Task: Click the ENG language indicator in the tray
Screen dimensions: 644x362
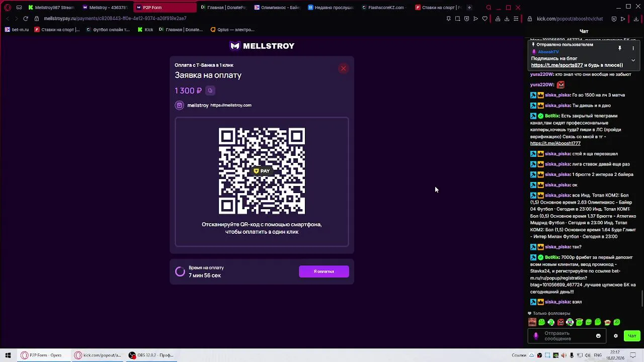Action: [598, 355]
